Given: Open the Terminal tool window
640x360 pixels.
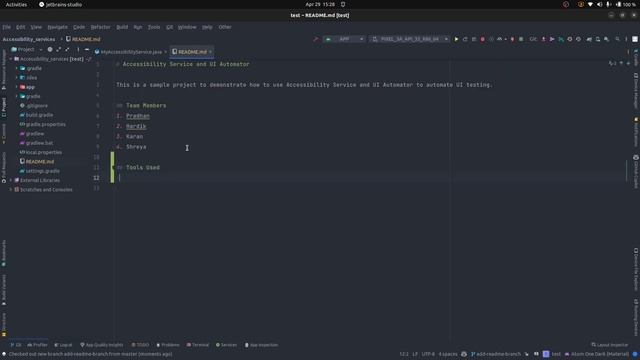Looking at the screenshot, I should (x=198, y=345).
